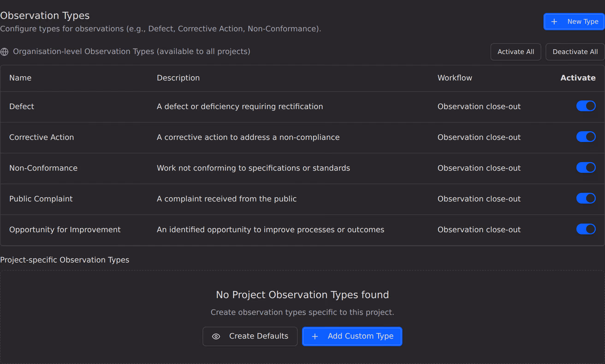The width and height of the screenshot is (605, 364).
Task: Click the Workflow column header
Action: tap(455, 78)
